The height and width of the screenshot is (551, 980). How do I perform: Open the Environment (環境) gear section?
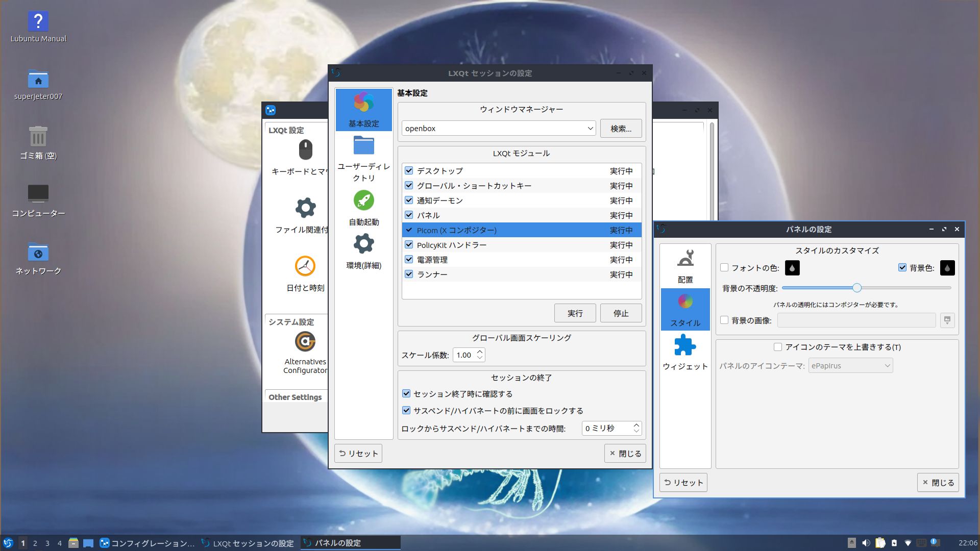363,244
